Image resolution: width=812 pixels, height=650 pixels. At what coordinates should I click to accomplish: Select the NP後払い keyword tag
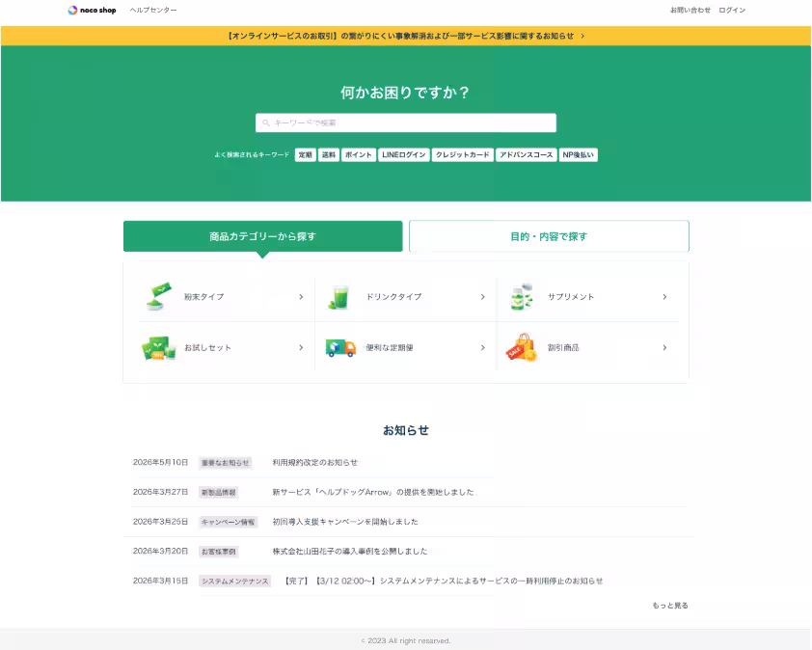[578, 155]
